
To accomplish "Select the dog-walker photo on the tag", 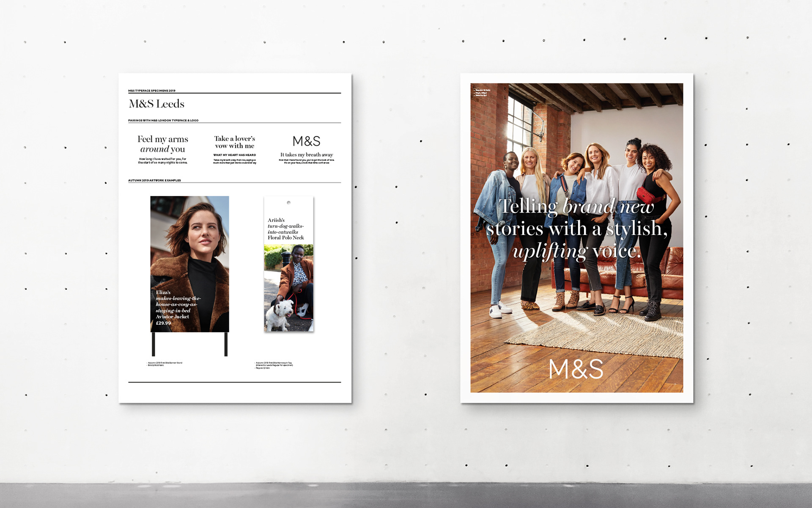I will (x=289, y=288).
